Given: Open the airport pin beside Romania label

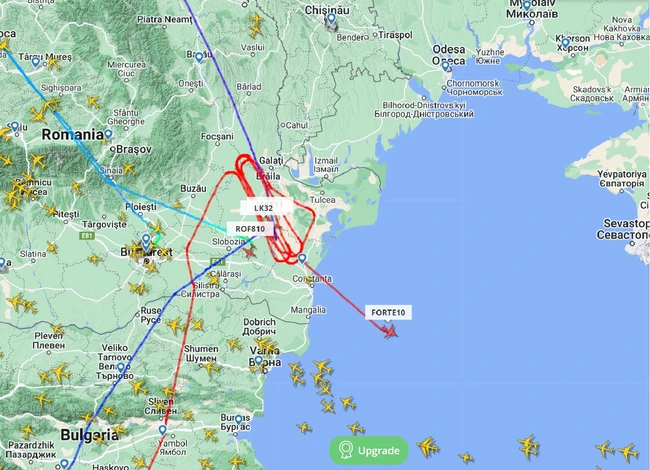Looking at the screenshot, I should [x=108, y=134].
